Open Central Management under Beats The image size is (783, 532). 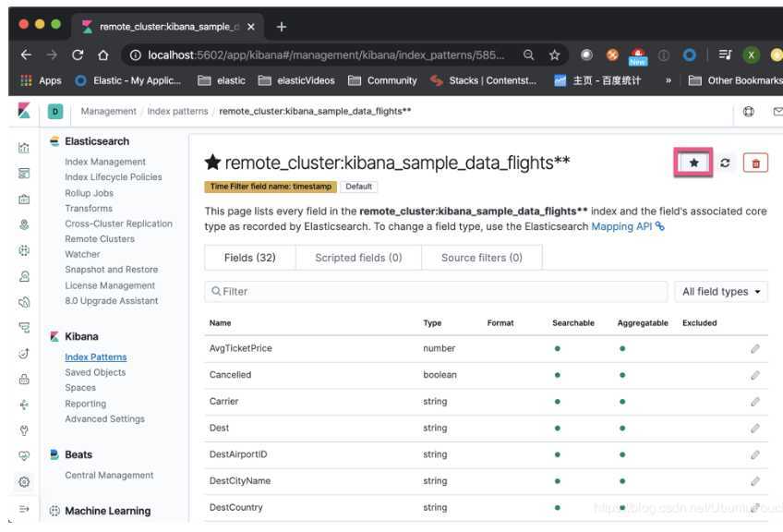pos(109,476)
